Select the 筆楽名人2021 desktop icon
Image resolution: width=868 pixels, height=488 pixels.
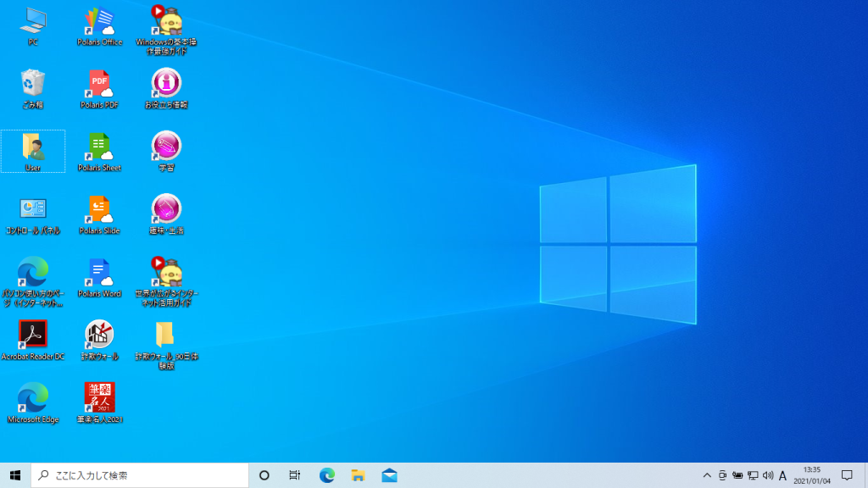click(x=100, y=399)
